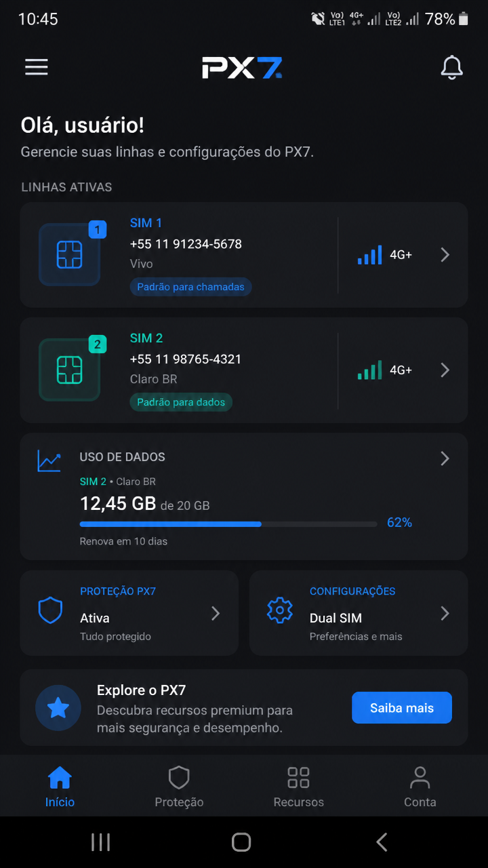Switch to the Proteção tab
The width and height of the screenshot is (488, 868).
[179, 787]
